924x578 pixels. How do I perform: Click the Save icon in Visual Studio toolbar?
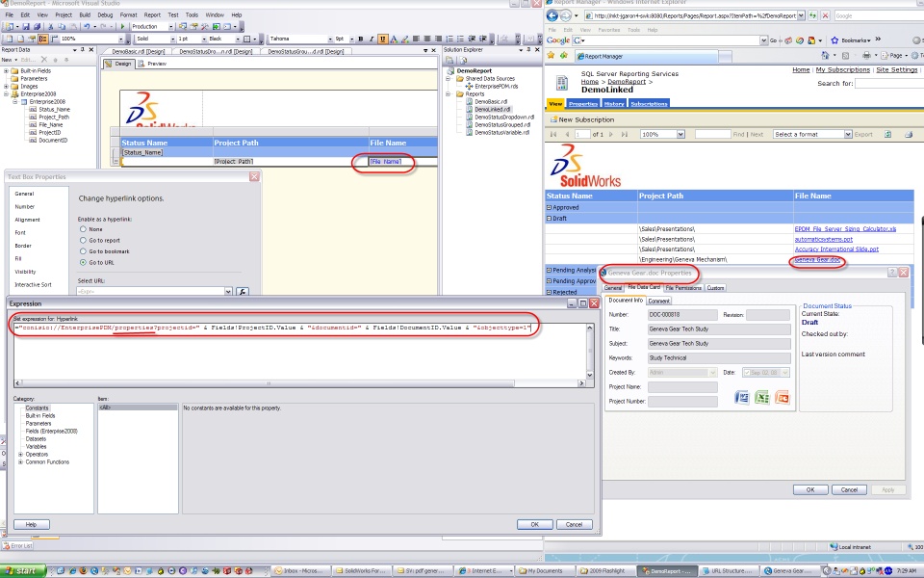[28, 27]
